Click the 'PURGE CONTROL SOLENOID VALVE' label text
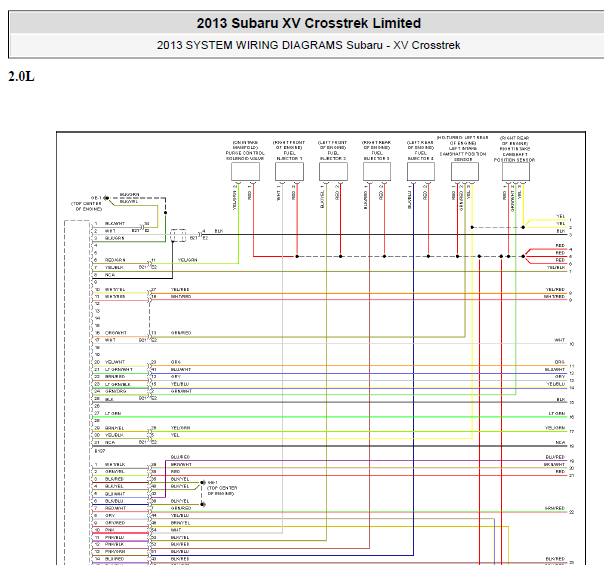Screen dimensions: 604x565 pyautogui.click(x=245, y=156)
